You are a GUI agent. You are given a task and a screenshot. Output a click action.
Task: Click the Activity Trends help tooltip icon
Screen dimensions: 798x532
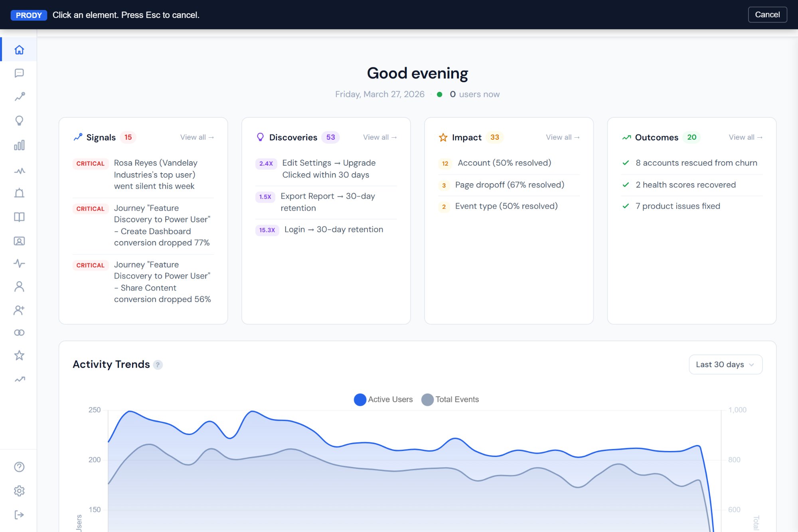(x=158, y=365)
